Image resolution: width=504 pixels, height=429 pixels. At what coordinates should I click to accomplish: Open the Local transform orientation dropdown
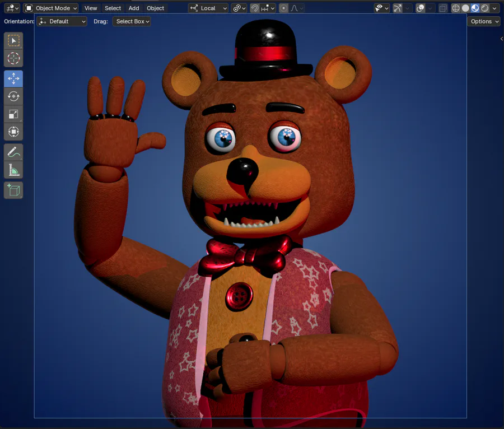208,8
